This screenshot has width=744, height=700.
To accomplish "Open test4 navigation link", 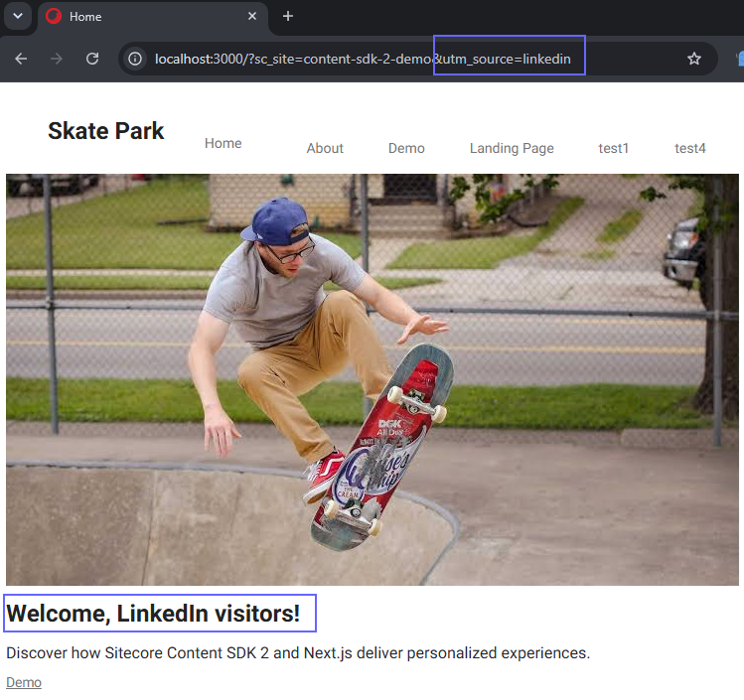I will click(690, 148).
